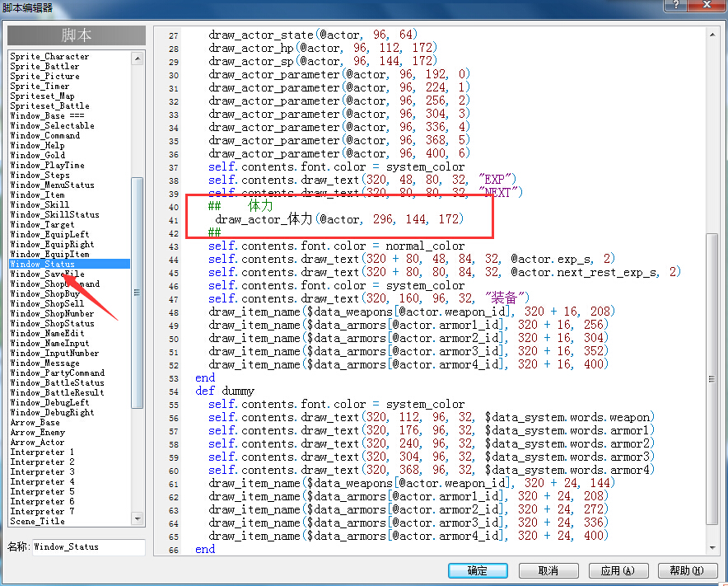
Task: Select Window_EquipLeft script
Action: (49, 234)
